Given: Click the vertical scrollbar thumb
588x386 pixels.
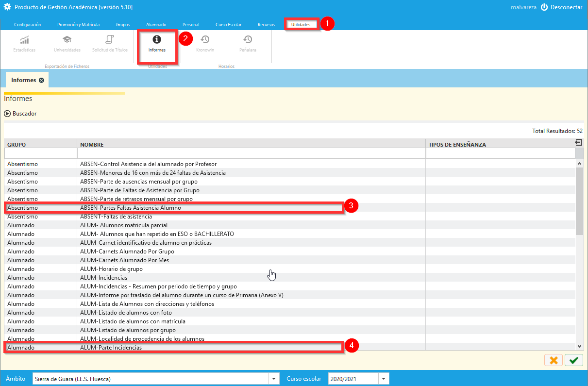Looking at the screenshot, I should pos(579,201).
